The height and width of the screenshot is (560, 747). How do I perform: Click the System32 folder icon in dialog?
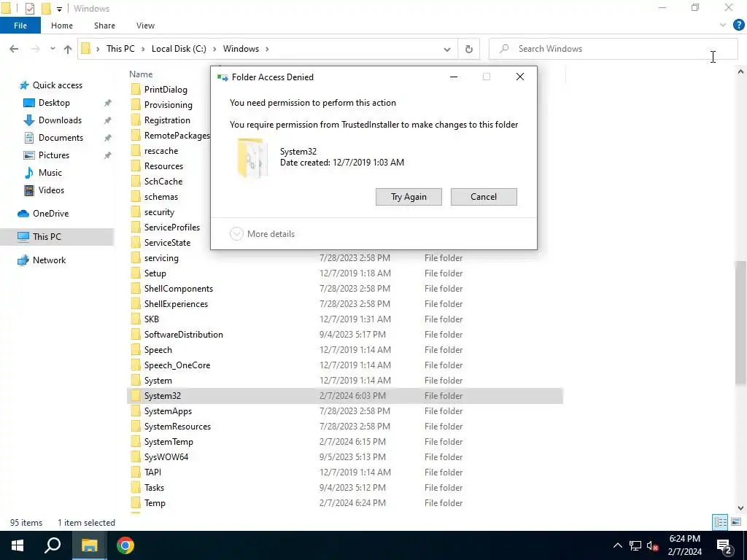[x=251, y=157]
